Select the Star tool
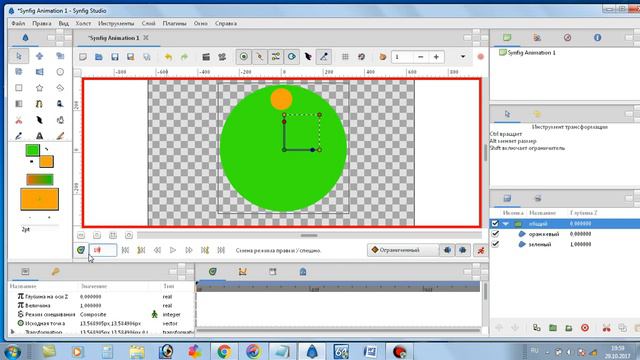Viewport: 640px width, 360px height. tap(40, 88)
